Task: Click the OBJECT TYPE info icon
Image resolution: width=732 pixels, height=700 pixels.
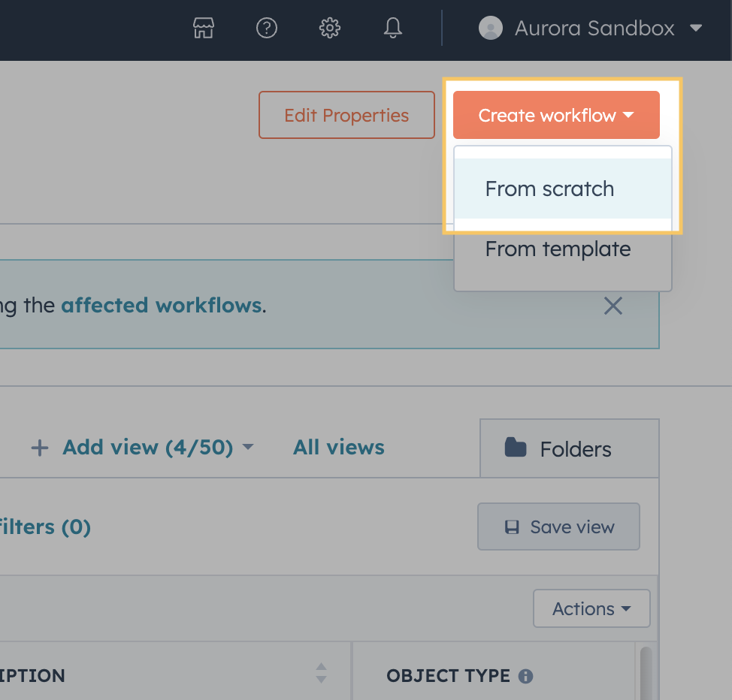Action: click(x=525, y=676)
